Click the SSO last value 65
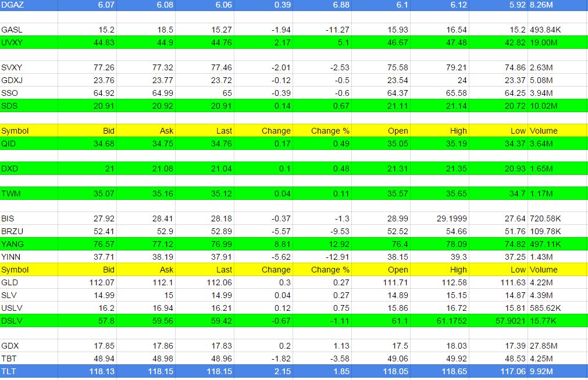This screenshot has height=380, width=588. 205,93
